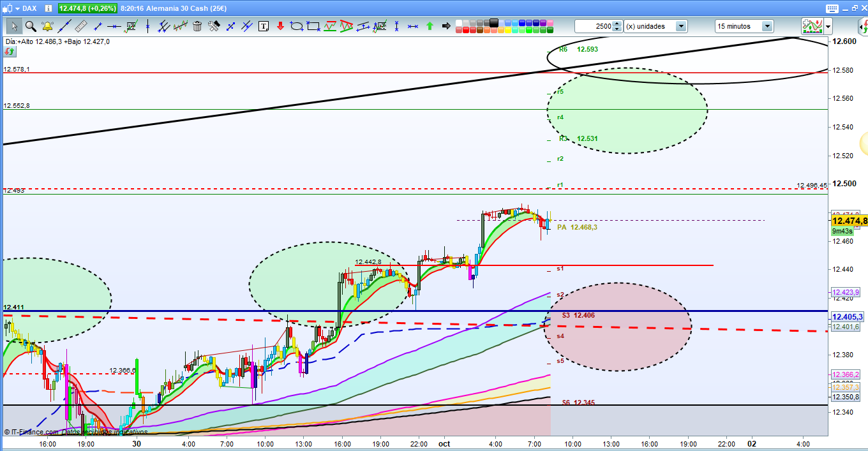The image size is (868, 451).
Task: Select the text annotation tool
Action: [x=264, y=26]
